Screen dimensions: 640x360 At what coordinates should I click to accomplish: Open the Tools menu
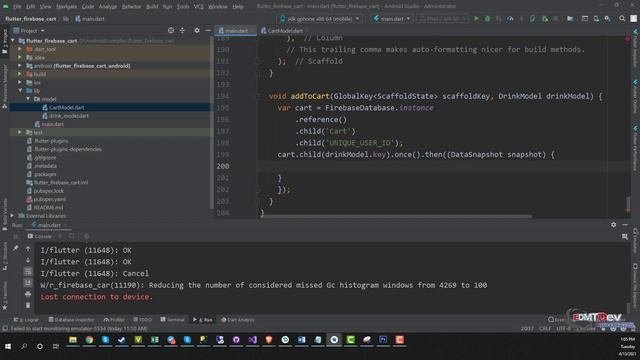183,7
